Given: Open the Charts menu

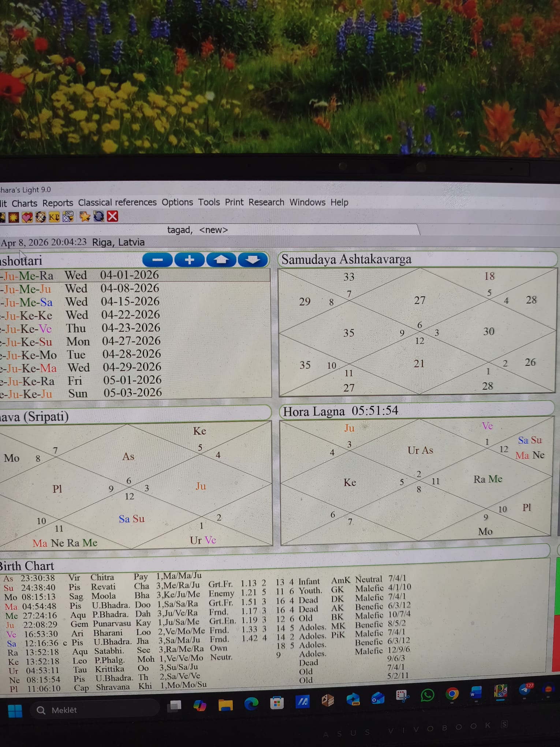Looking at the screenshot, I should click(25, 204).
